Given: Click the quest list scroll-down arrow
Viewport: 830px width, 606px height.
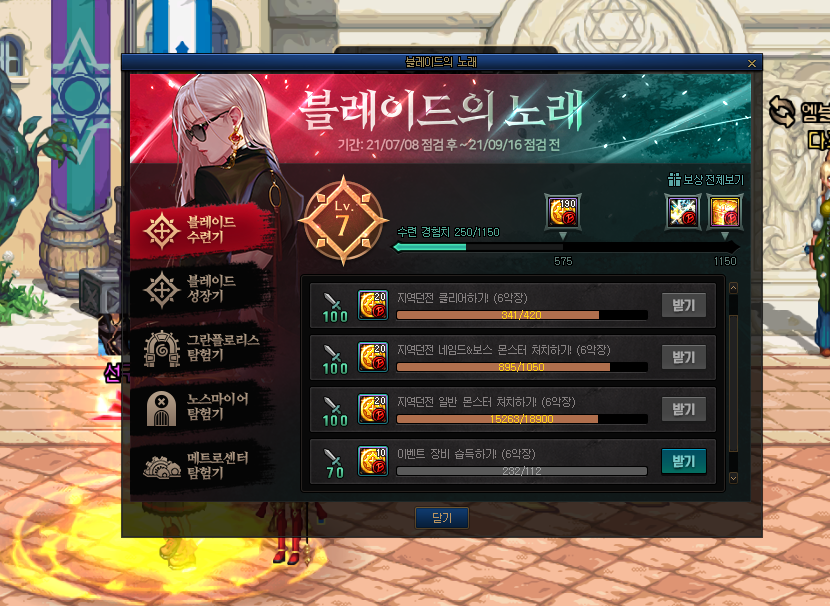Looking at the screenshot, I should click(x=733, y=478).
